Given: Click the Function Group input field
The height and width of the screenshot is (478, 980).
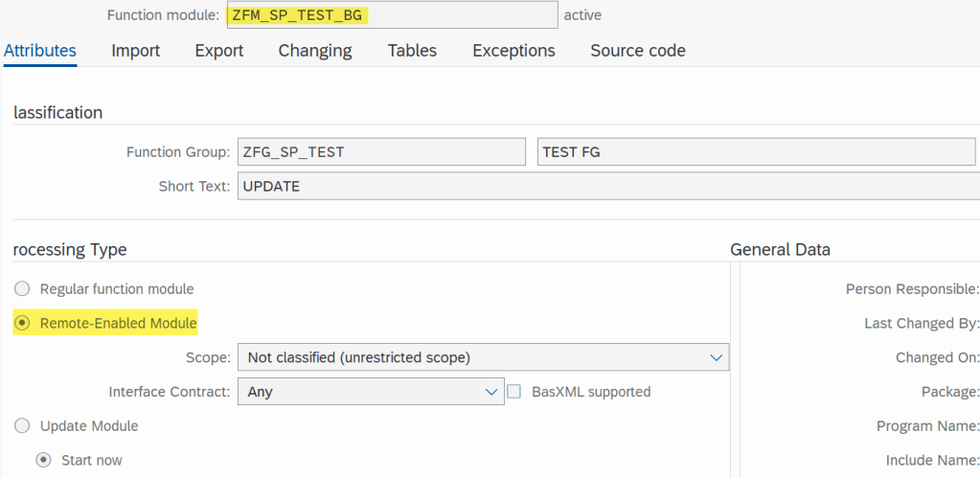Looking at the screenshot, I should tap(381, 152).
